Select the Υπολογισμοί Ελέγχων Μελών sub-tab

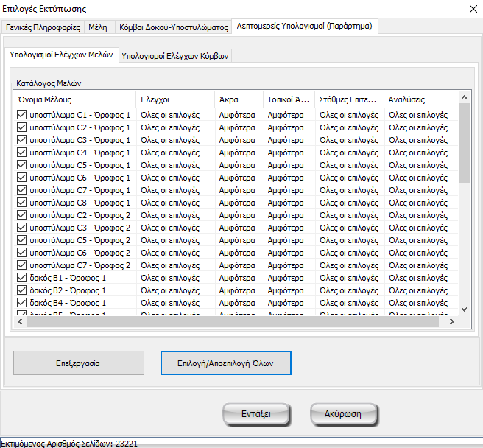coord(61,55)
